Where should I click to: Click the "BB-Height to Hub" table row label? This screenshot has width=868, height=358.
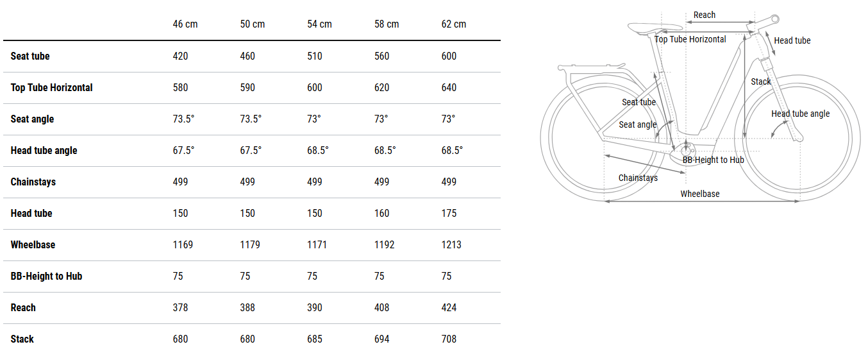47,276
